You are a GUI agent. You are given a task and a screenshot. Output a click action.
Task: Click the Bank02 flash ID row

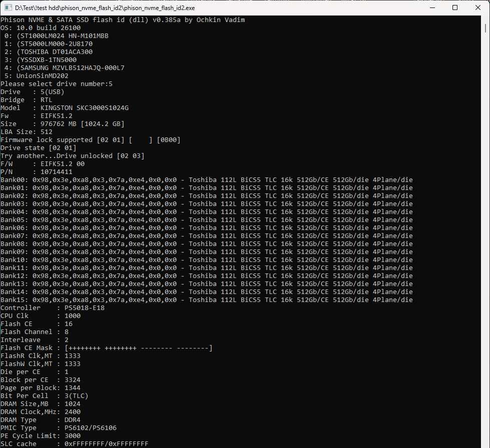(x=207, y=195)
